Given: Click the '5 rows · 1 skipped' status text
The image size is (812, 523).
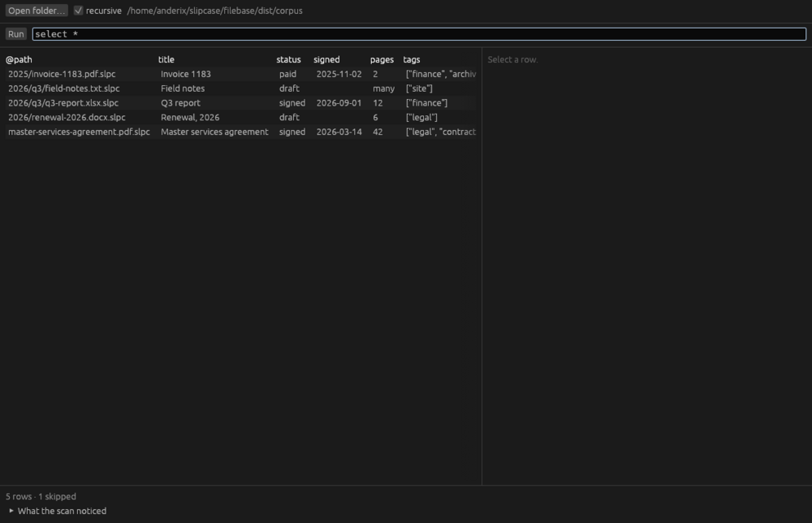Looking at the screenshot, I should 41,496.
